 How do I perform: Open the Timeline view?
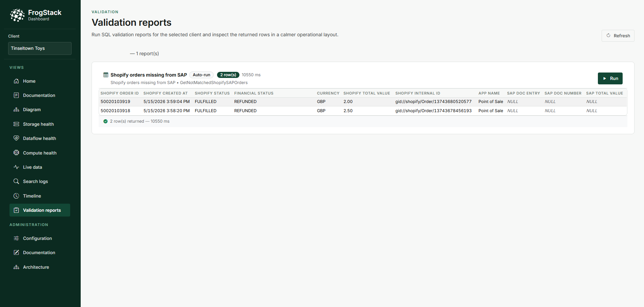click(40, 196)
